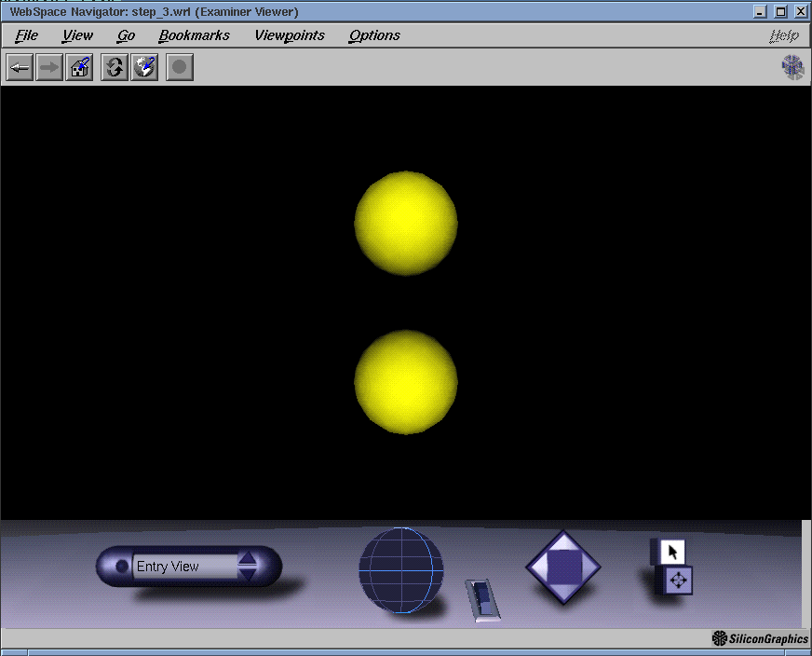Open the Entry View viewpoint list

point(185,567)
